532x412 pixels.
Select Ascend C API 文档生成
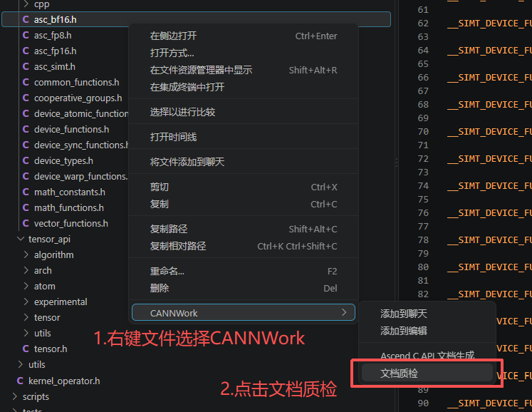(x=427, y=356)
